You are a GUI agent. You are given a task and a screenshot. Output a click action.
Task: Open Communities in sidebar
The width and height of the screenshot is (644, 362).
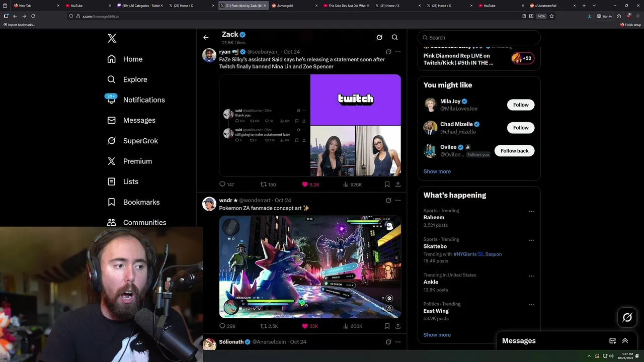[x=136, y=222]
